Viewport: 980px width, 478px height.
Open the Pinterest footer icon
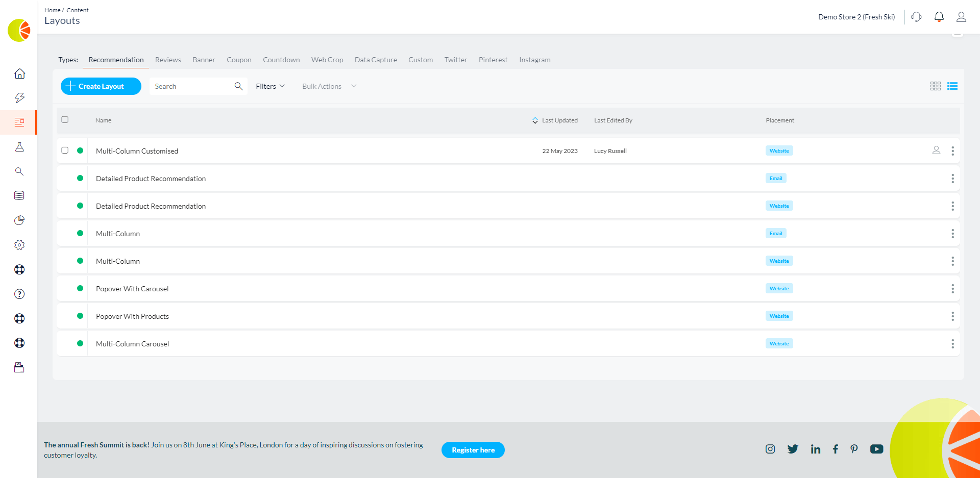click(x=854, y=449)
